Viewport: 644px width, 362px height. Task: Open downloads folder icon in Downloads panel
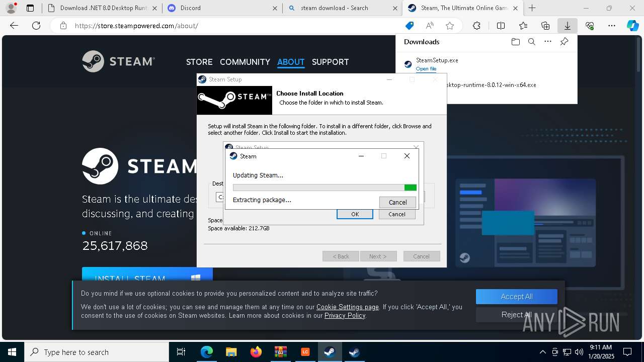pos(515,42)
